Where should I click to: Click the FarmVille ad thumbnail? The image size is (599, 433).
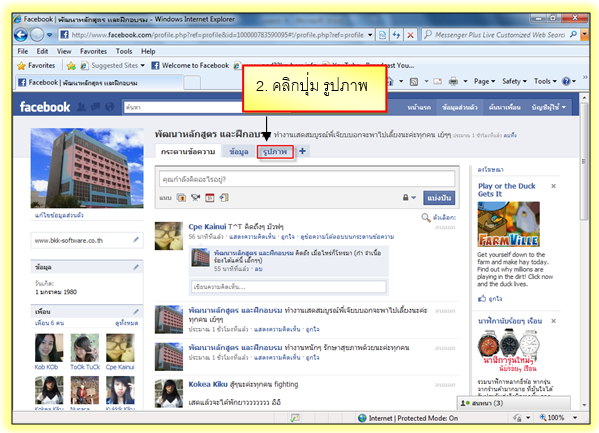coord(508,224)
